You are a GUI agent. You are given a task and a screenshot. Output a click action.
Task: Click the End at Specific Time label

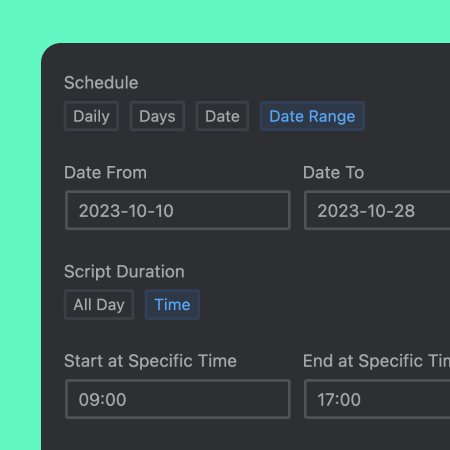[376, 361]
